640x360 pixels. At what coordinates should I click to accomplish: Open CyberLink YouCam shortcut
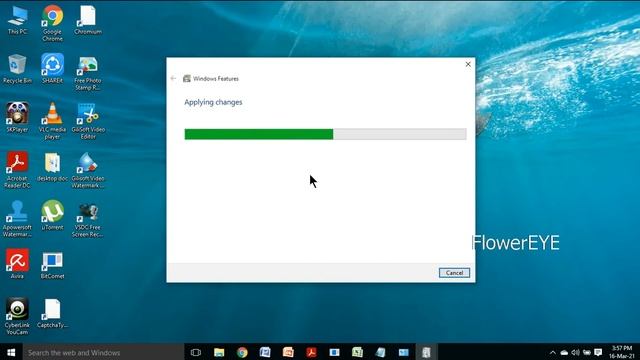point(17,316)
